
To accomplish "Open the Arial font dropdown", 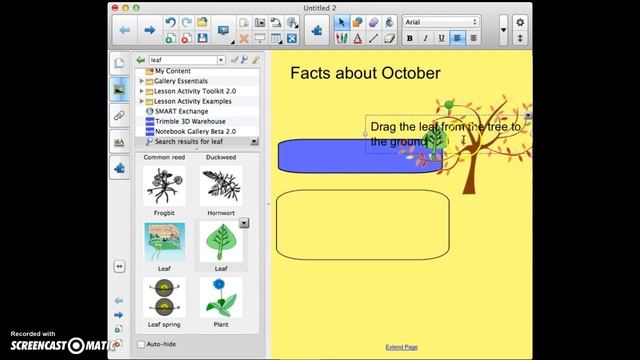I will (441, 22).
